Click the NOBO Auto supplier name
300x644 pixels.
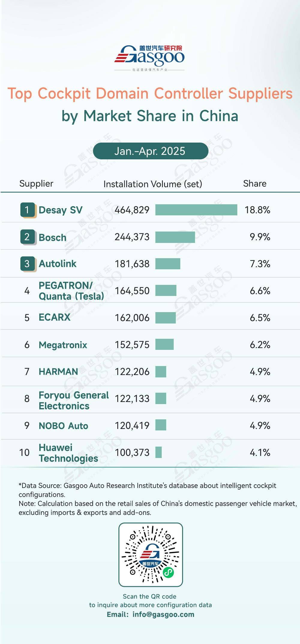click(x=63, y=426)
